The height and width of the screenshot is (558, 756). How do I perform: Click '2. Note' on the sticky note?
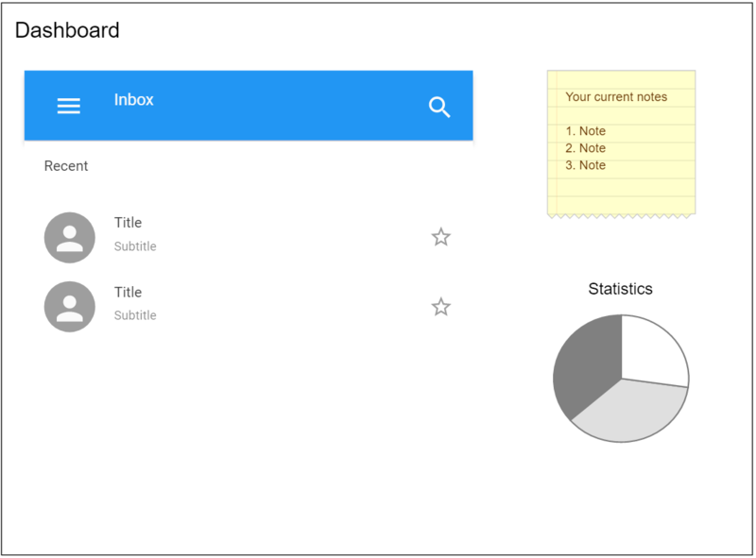pyautogui.click(x=585, y=148)
